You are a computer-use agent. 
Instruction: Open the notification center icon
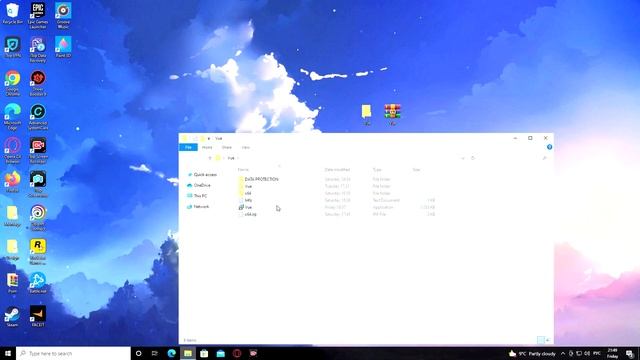pyautogui.click(x=630, y=353)
